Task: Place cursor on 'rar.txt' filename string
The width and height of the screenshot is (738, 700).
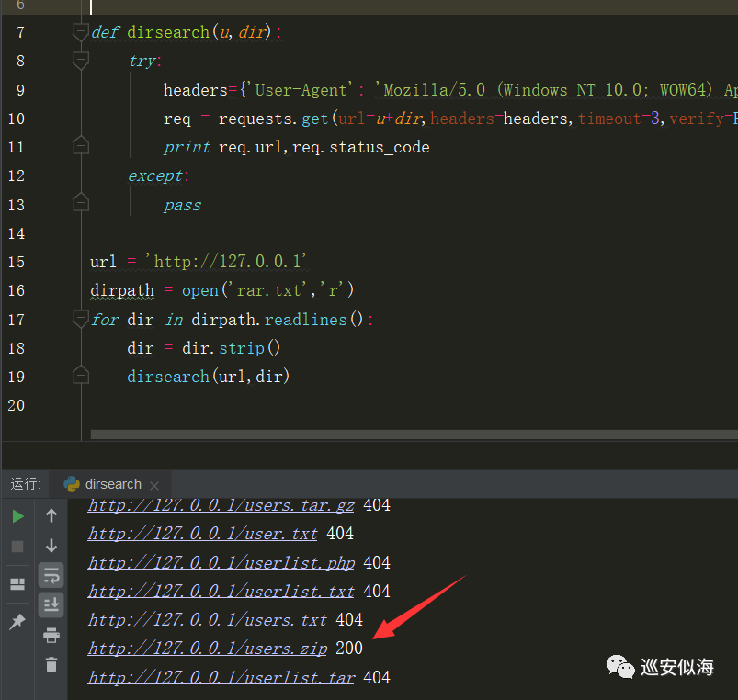Action: click(x=268, y=290)
